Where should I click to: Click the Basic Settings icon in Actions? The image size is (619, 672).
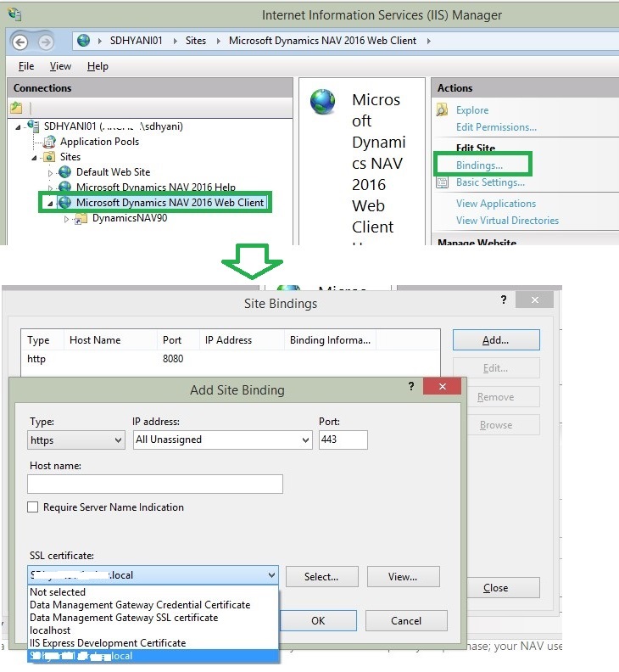pos(442,182)
